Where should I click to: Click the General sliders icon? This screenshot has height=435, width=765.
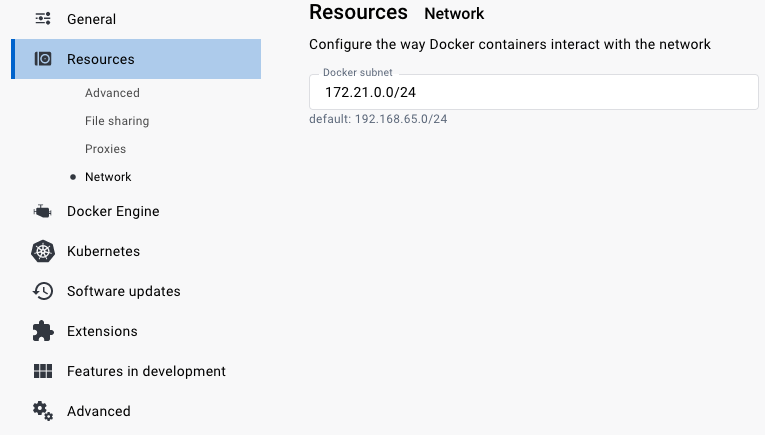42,19
